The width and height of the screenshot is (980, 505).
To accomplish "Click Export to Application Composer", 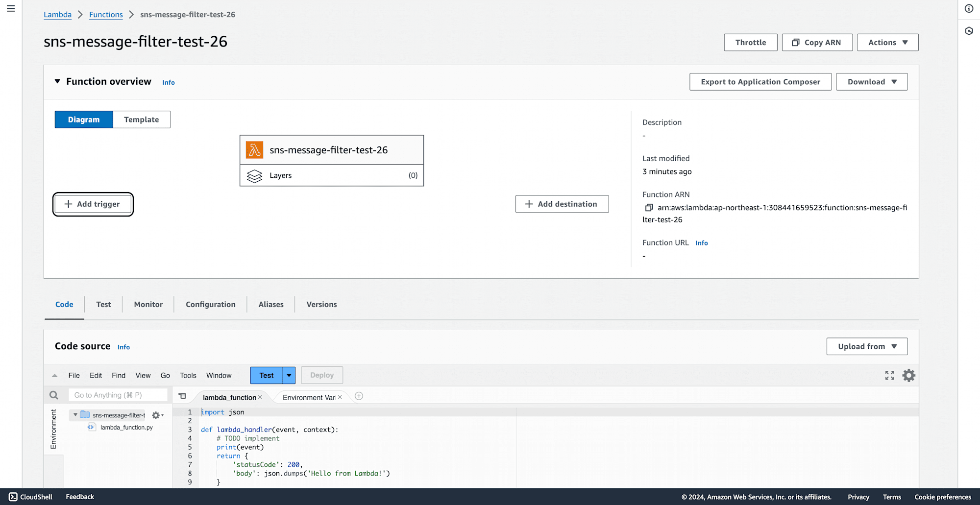I will [x=760, y=82].
